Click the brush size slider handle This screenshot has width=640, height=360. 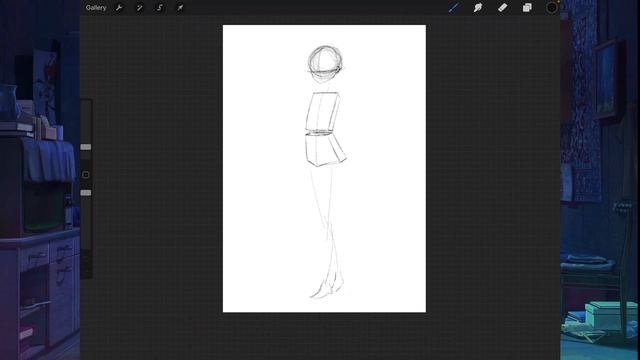coord(86,147)
